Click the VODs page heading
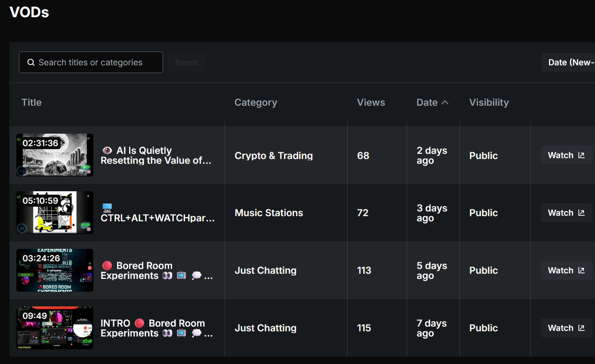Image resolution: width=595 pixels, height=364 pixels. coord(29,12)
